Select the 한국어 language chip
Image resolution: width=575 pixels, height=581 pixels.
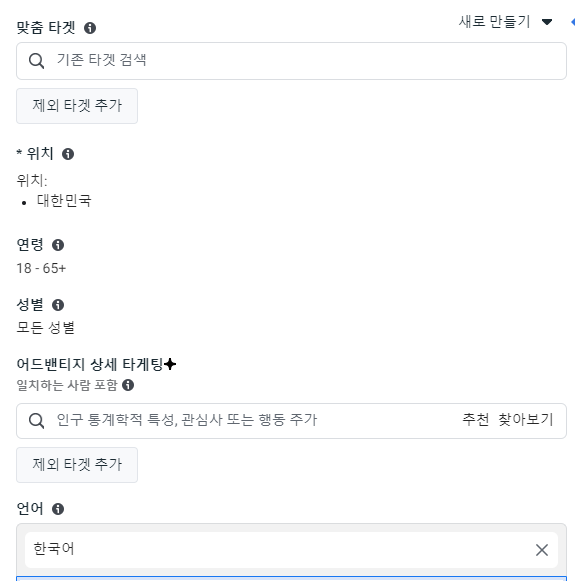(291, 550)
